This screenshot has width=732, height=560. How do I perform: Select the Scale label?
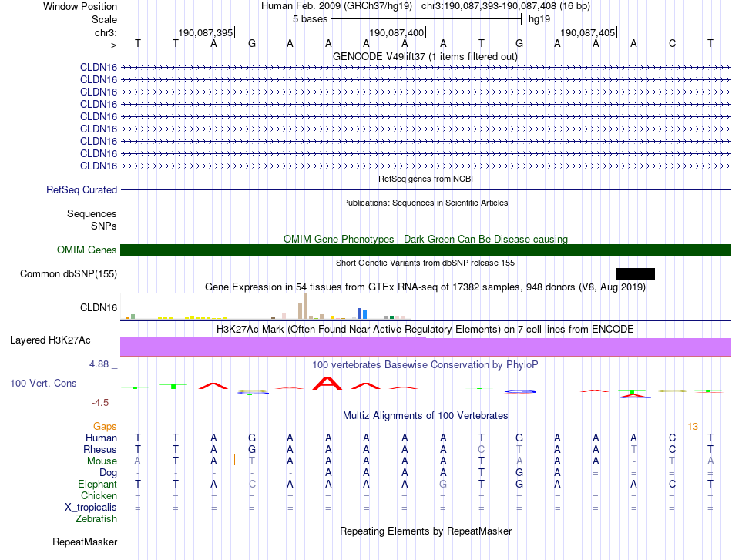pyautogui.click(x=104, y=19)
